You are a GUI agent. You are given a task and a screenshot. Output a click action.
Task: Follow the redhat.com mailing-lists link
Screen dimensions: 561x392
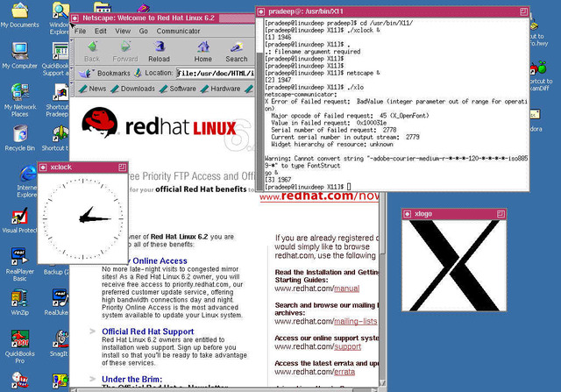[x=355, y=322]
